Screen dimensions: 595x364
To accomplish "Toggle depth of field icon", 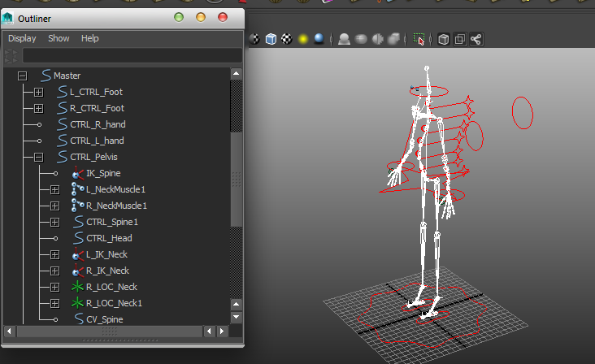I will pos(394,39).
